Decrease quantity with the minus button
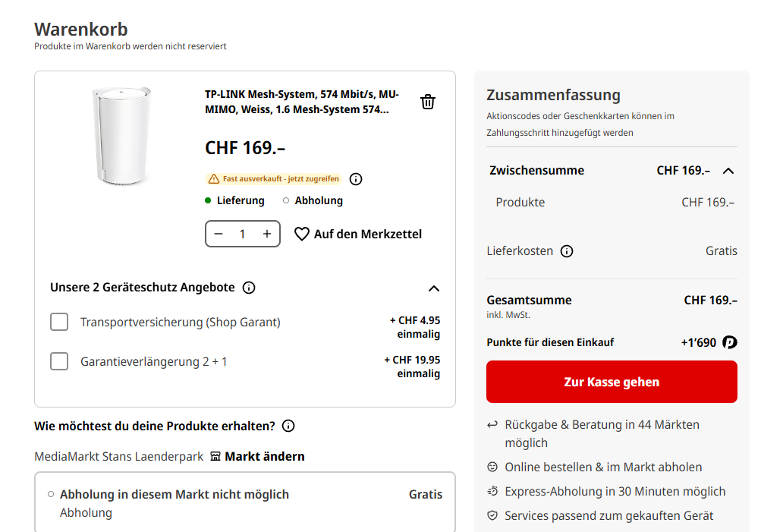Image resolution: width=783 pixels, height=532 pixels. [219, 234]
